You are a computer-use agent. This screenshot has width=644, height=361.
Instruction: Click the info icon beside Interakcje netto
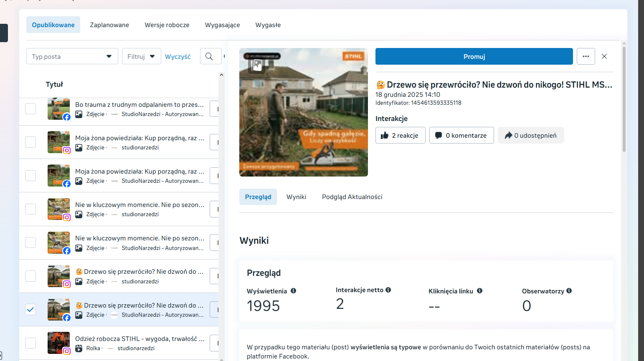(388, 290)
